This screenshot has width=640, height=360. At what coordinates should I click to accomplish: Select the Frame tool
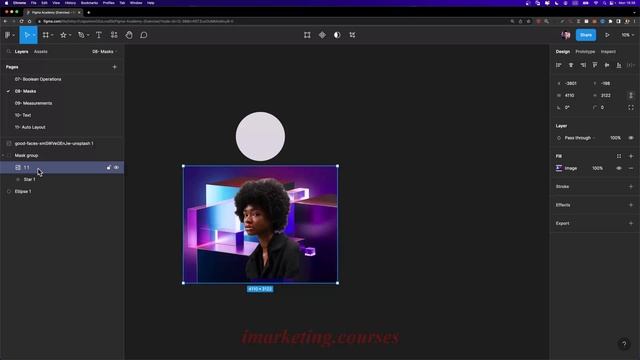click(x=46, y=35)
